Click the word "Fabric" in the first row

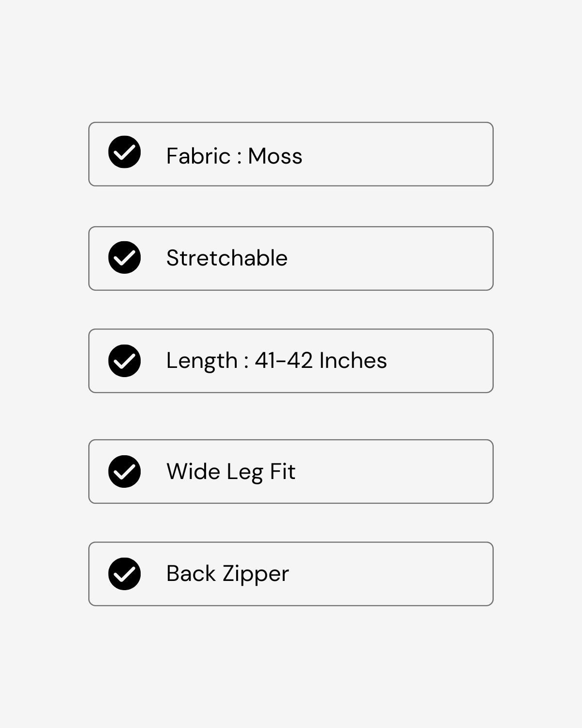pos(198,156)
